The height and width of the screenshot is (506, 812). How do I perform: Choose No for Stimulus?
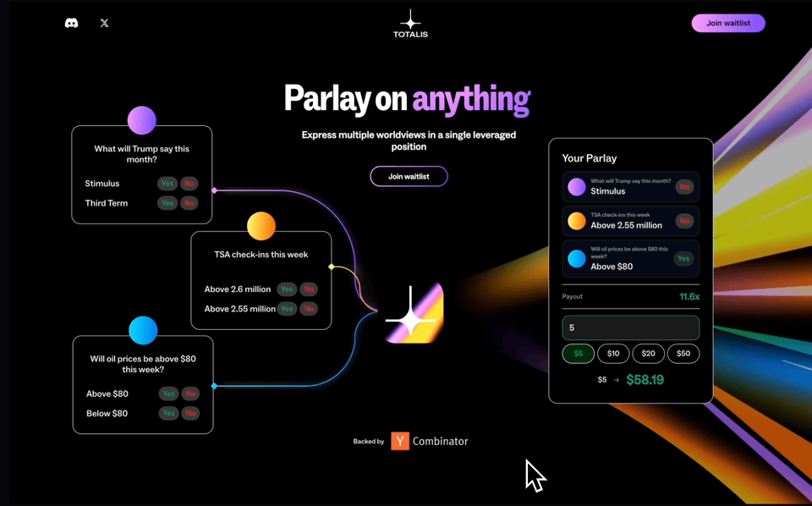coord(189,184)
